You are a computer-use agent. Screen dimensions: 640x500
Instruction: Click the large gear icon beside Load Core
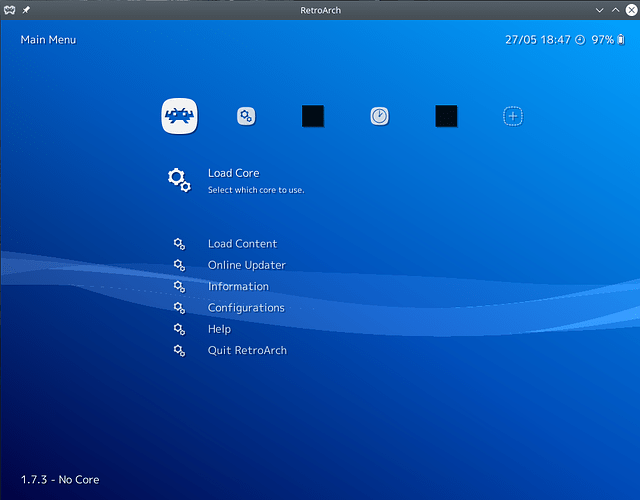179,180
